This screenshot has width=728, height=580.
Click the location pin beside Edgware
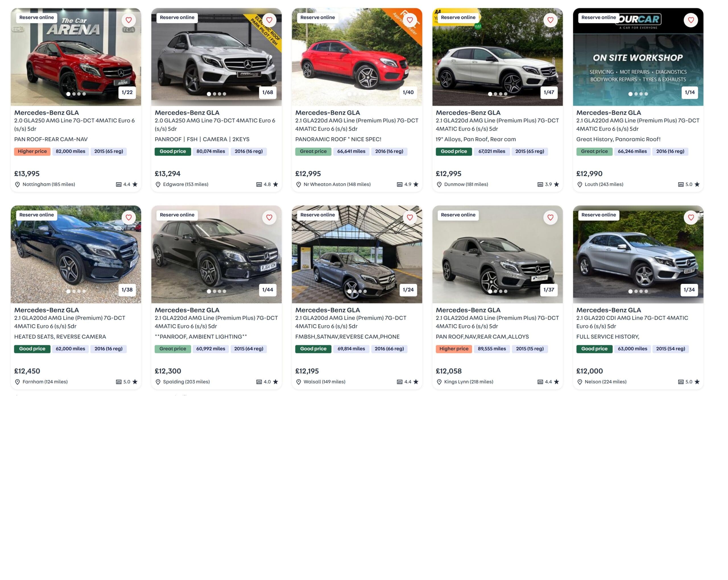tap(158, 184)
